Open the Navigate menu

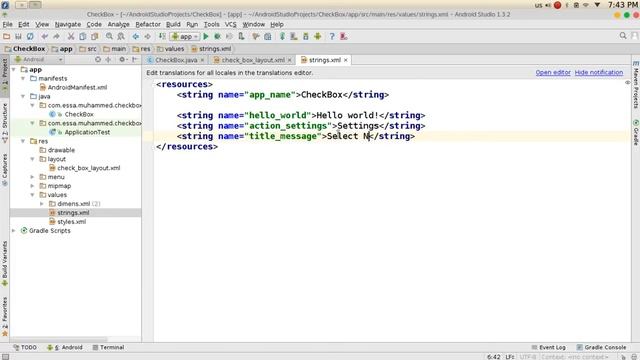[68, 24]
